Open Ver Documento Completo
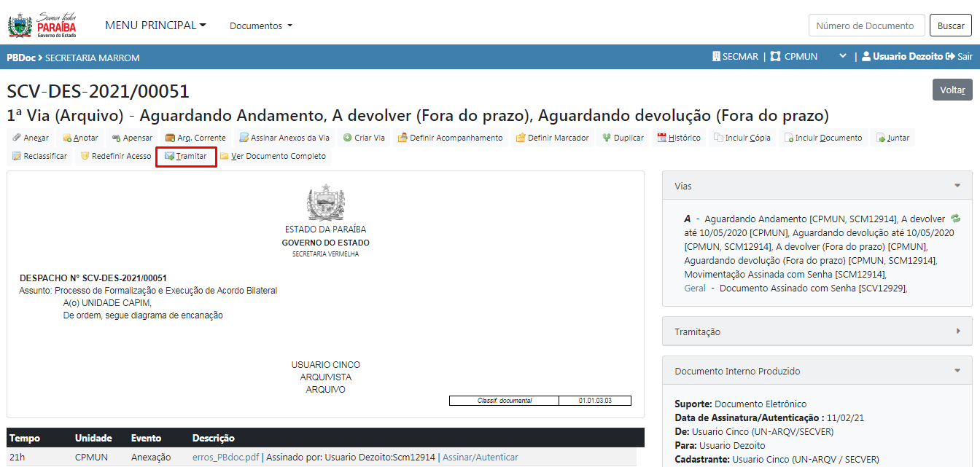980x467 pixels. (x=273, y=156)
